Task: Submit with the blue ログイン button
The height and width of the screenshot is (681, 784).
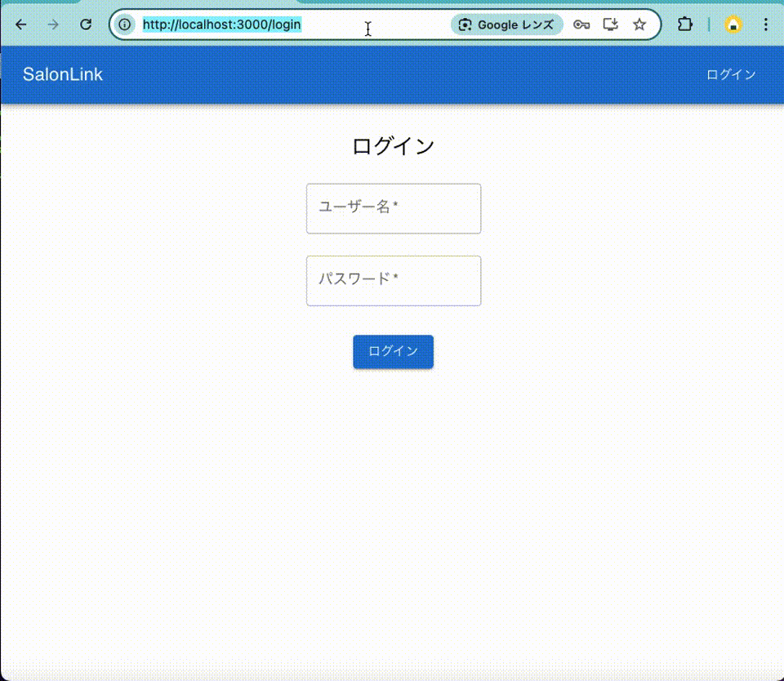Action: point(393,351)
